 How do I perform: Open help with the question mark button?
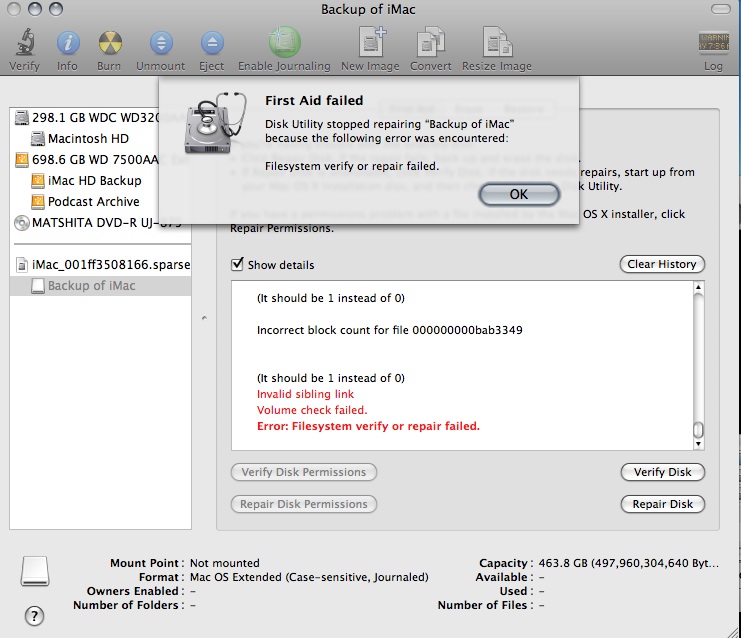click(x=34, y=615)
